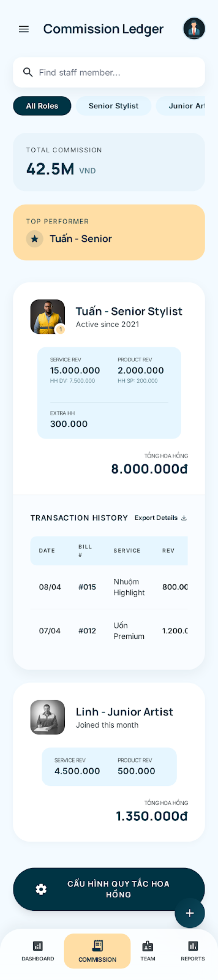Click the top performer star icon
218x980 pixels.
click(35, 239)
